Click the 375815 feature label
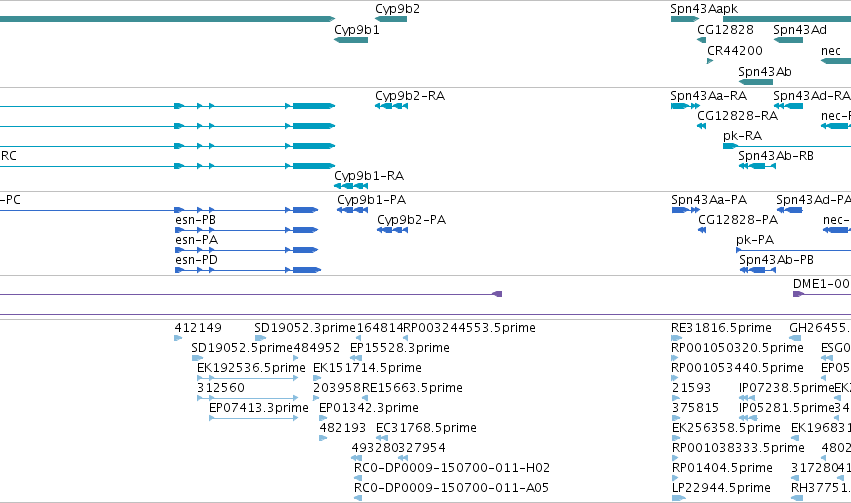This screenshot has height=503, width=851. coord(695,408)
